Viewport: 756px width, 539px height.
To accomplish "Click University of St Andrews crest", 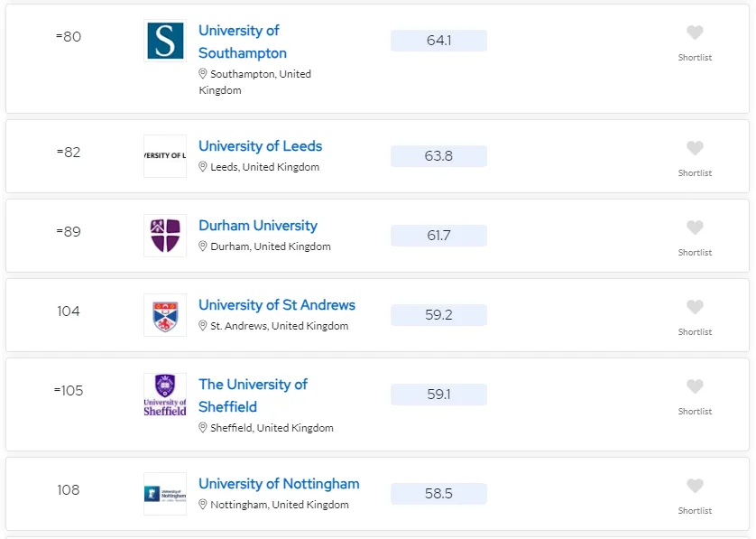I will pos(165,315).
